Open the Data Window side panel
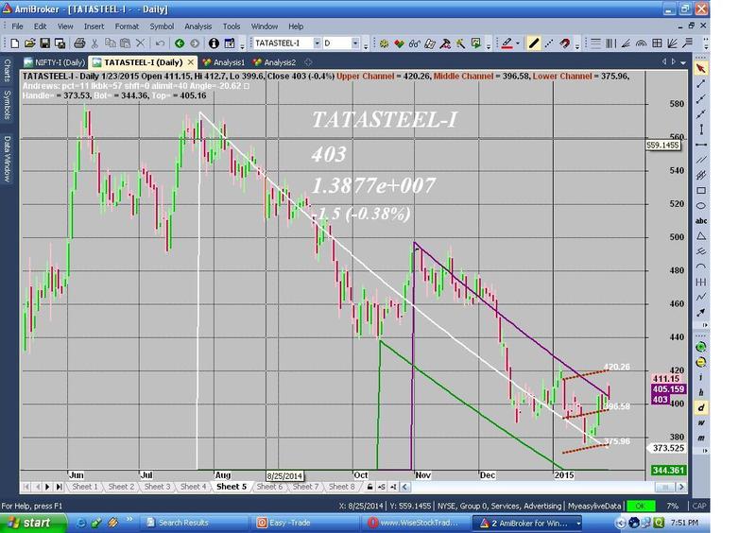 coord(7,159)
